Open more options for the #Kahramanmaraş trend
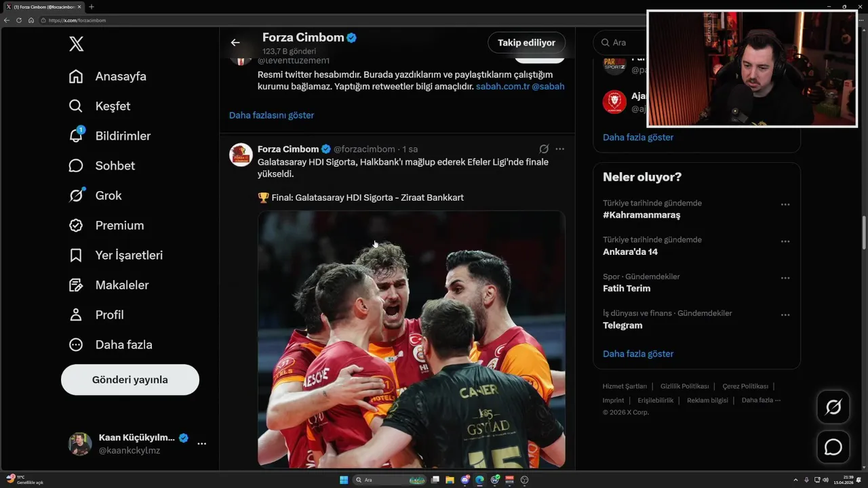 (x=785, y=205)
